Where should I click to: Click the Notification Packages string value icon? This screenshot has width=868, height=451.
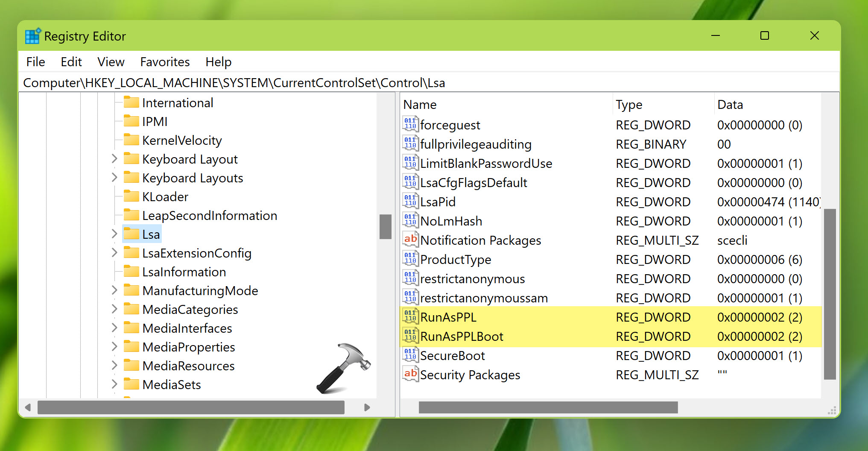410,240
